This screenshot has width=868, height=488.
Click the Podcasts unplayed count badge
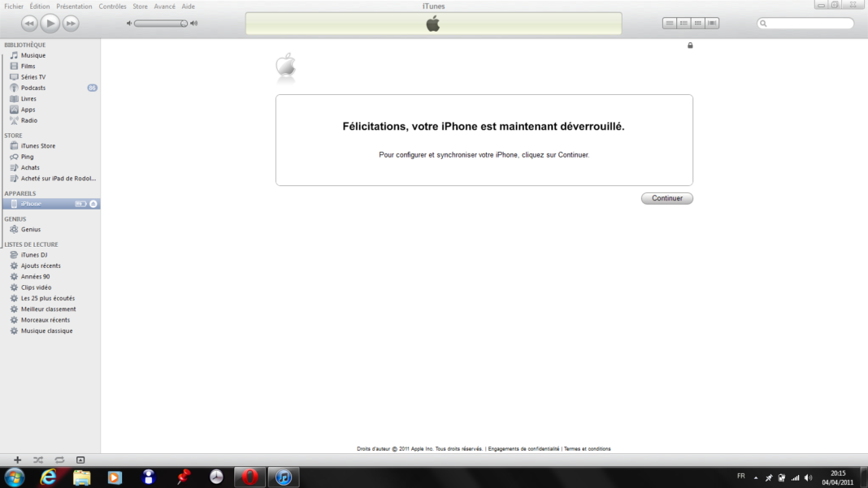pos(92,88)
